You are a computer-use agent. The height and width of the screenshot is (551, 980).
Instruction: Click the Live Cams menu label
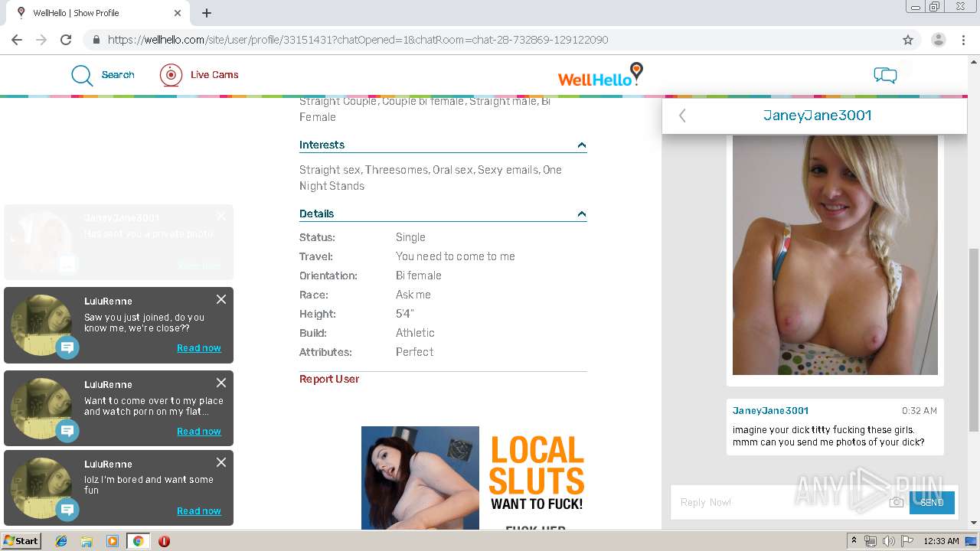tap(214, 75)
